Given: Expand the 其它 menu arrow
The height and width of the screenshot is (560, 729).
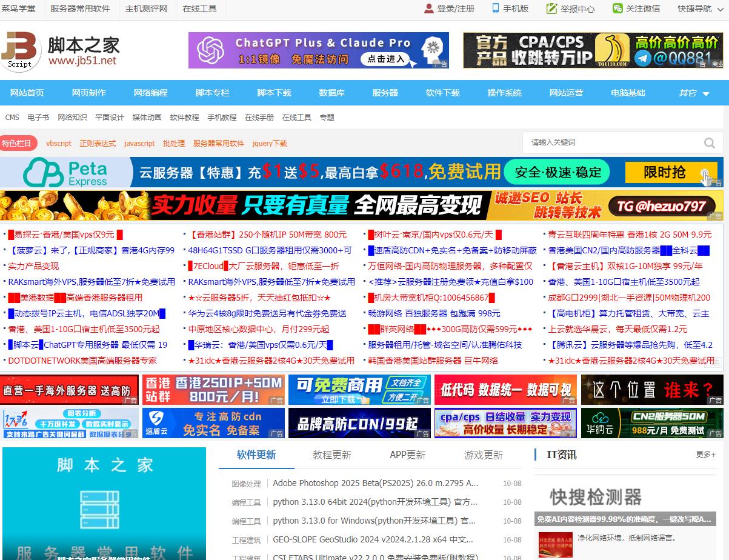Looking at the screenshot, I should pyautogui.click(x=705, y=94).
